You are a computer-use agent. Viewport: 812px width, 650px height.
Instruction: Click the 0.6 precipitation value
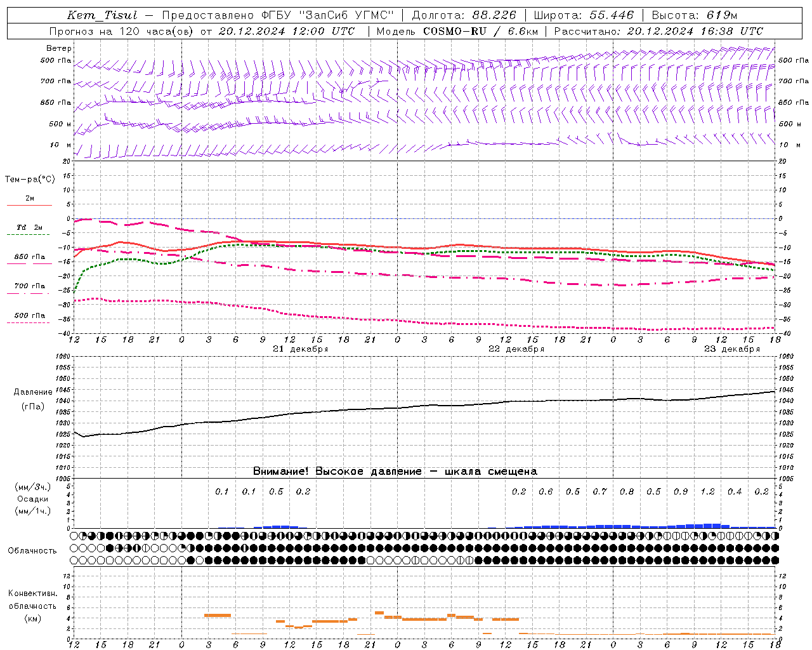546,491
